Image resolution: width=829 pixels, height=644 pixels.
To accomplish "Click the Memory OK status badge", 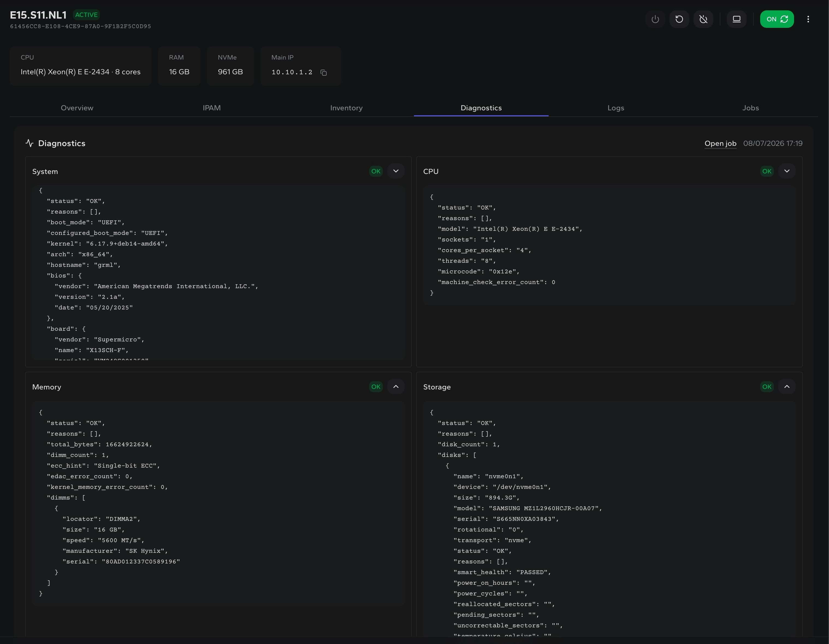I will pyautogui.click(x=376, y=386).
